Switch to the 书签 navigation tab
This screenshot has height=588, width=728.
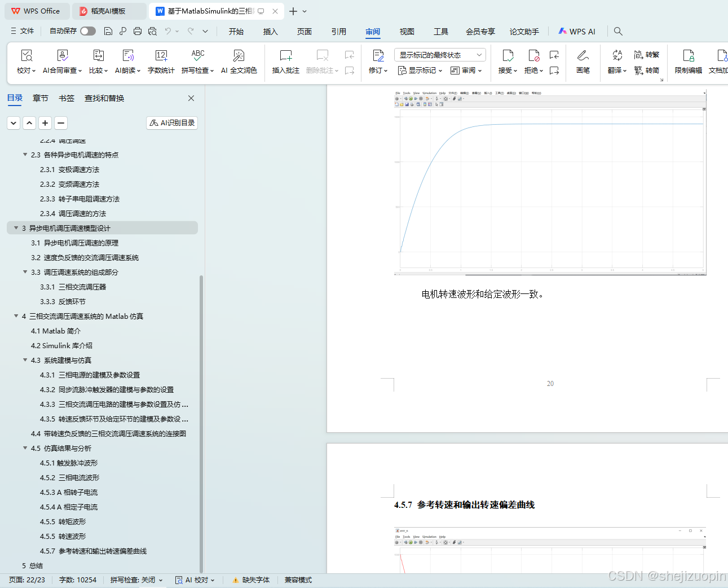(67, 98)
